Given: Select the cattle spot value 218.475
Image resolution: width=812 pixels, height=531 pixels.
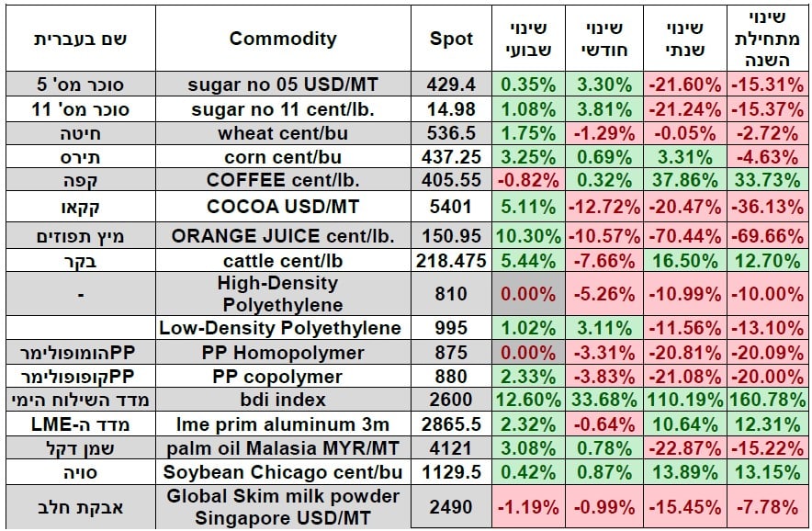Looking at the screenshot, I should point(452,261).
